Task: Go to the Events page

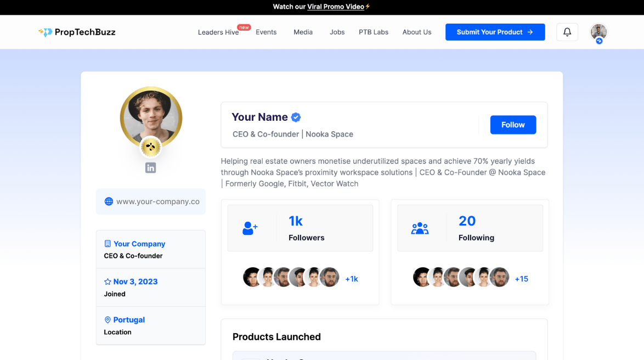Action: [x=266, y=32]
